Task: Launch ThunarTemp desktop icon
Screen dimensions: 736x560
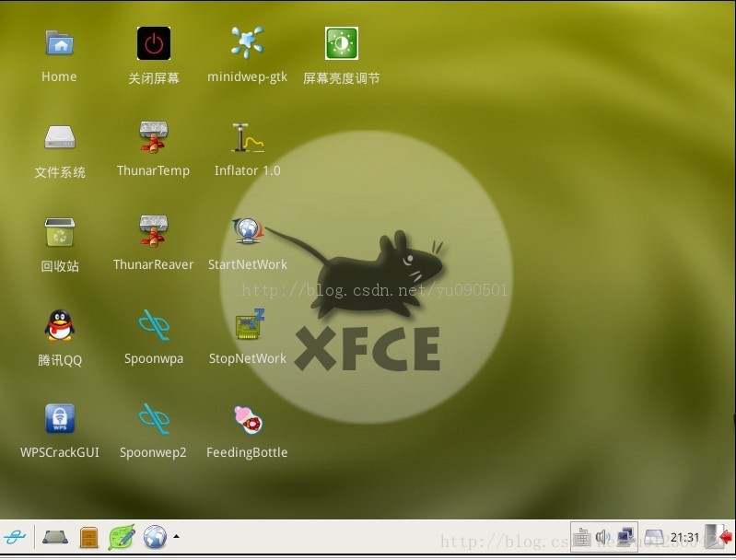Action: [x=154, y=137]
